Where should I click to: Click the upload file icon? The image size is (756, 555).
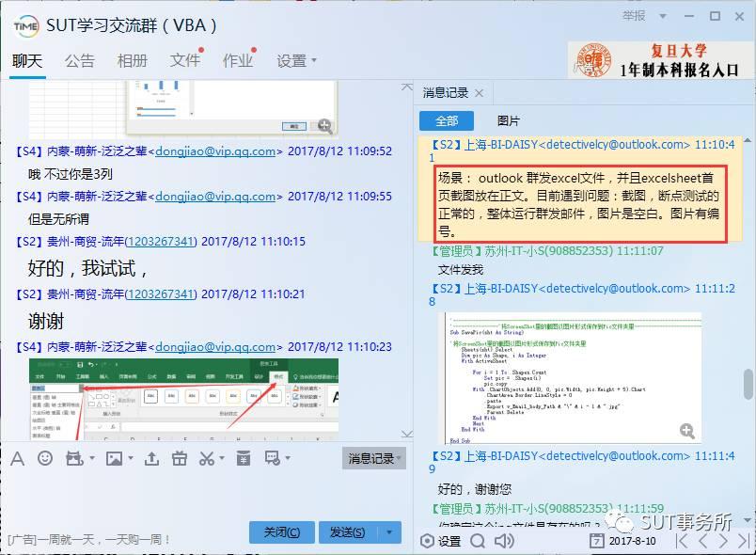(151, 458)
